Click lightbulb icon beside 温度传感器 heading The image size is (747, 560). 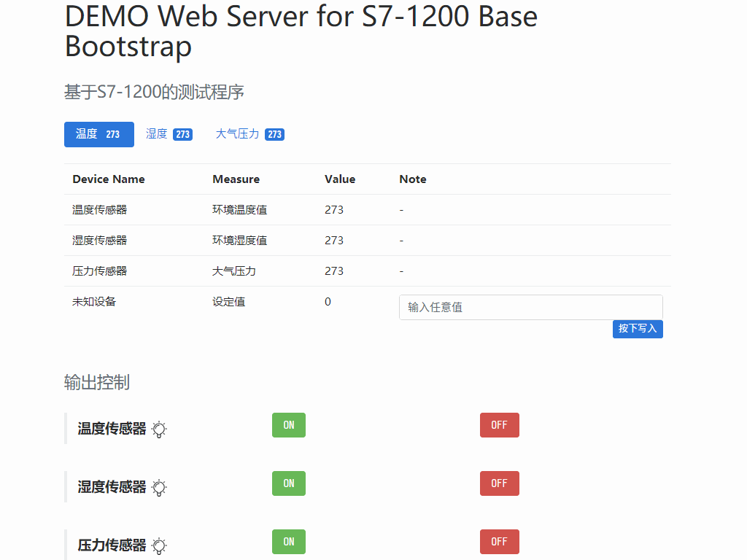pyautogui.click(x=159, y=429)
